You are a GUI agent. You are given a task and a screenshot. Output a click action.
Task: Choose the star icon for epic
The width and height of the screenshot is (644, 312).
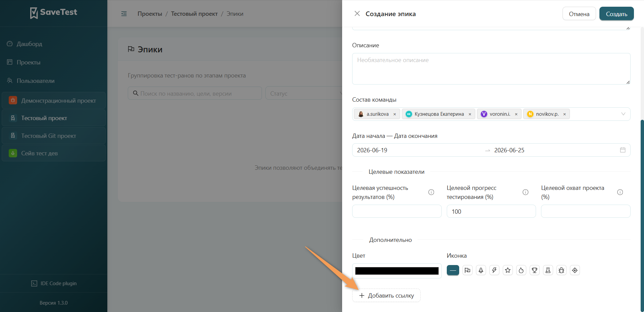tap(508, 270)
